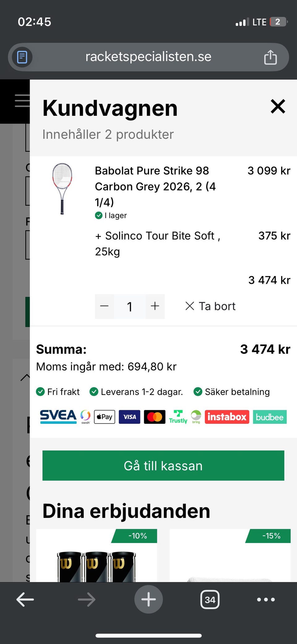
Task: Tap the share icon in address bar
Action: click(x=270, y=57)
